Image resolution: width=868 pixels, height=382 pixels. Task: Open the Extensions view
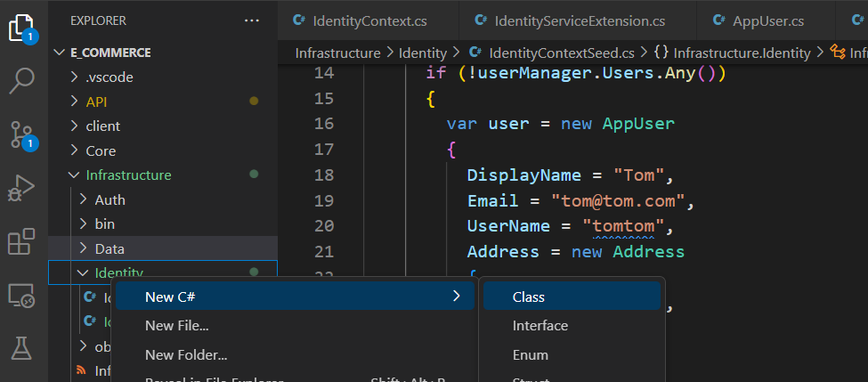coord(21,241)
